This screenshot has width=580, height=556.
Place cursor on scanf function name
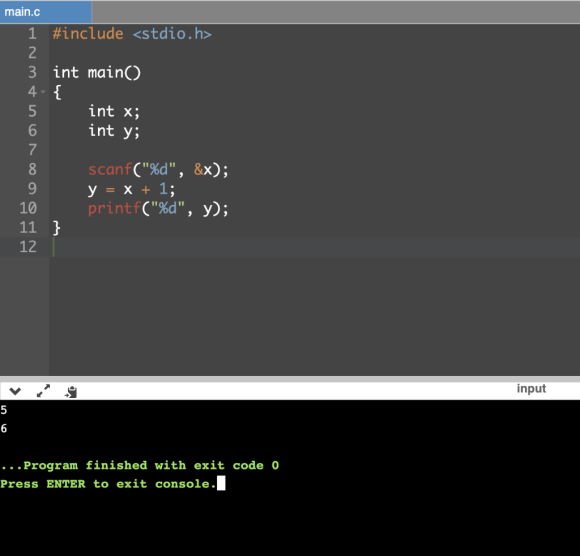click(110, 169)
